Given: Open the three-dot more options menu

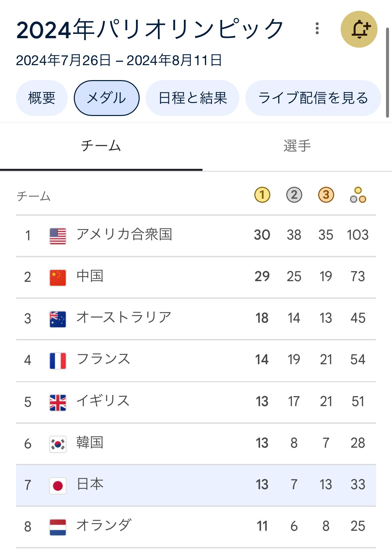Looking at the screenshot, I should pos(317,29).
